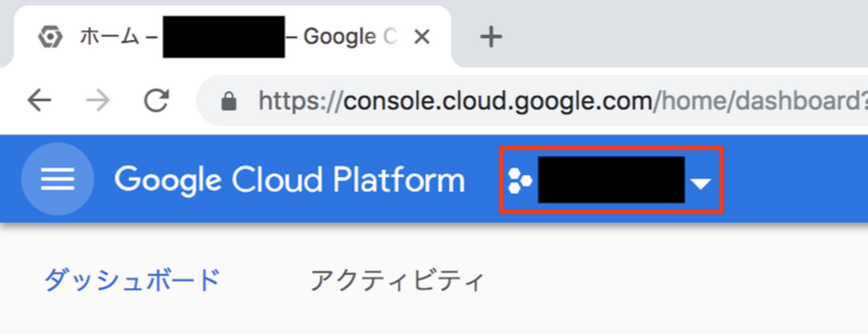Screen dimensions: 868x335
Task: Expand the project selector dropdown arrow
Action: 700,183
